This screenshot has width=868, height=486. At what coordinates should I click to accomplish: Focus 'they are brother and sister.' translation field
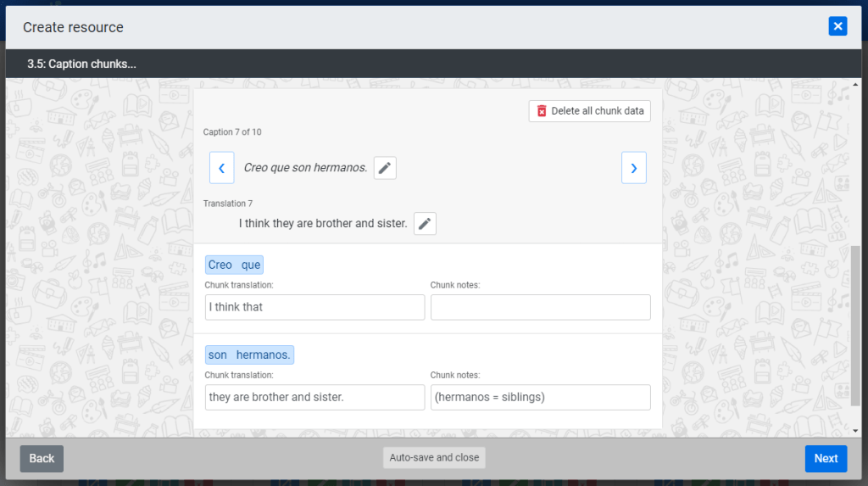click(314, 397)
